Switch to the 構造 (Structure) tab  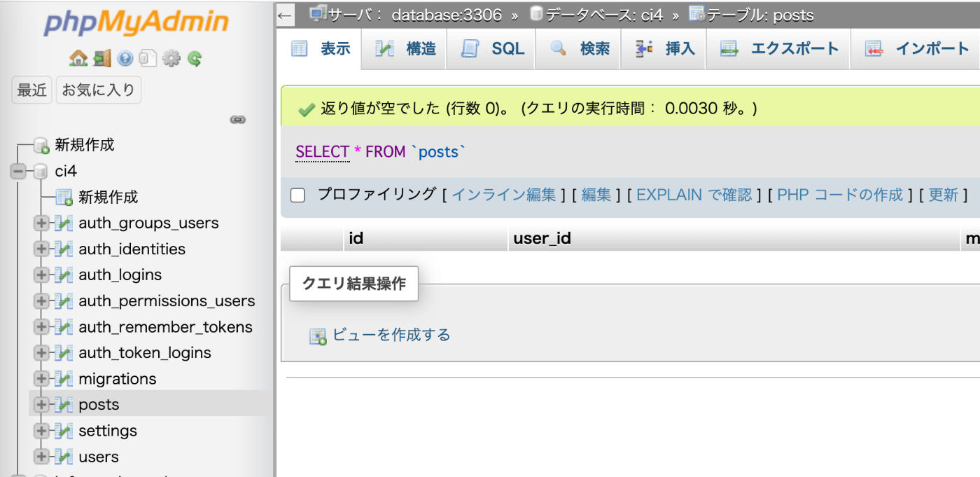[405, 49]
